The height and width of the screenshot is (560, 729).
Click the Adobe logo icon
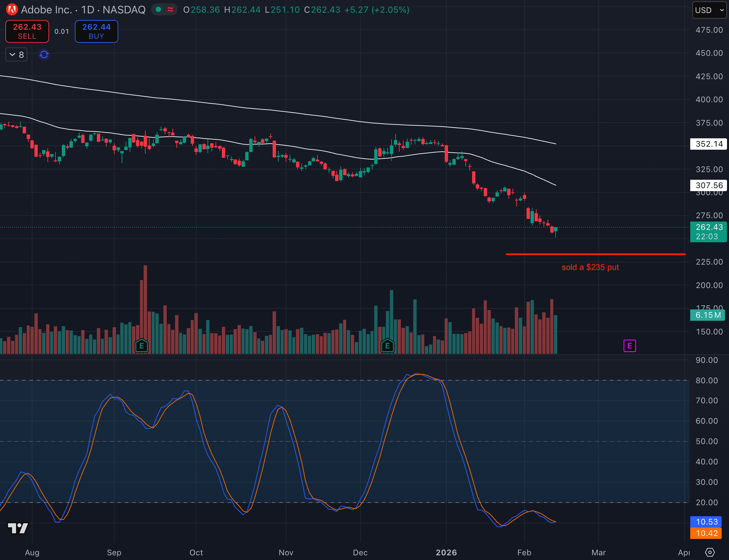pos(12,10)
